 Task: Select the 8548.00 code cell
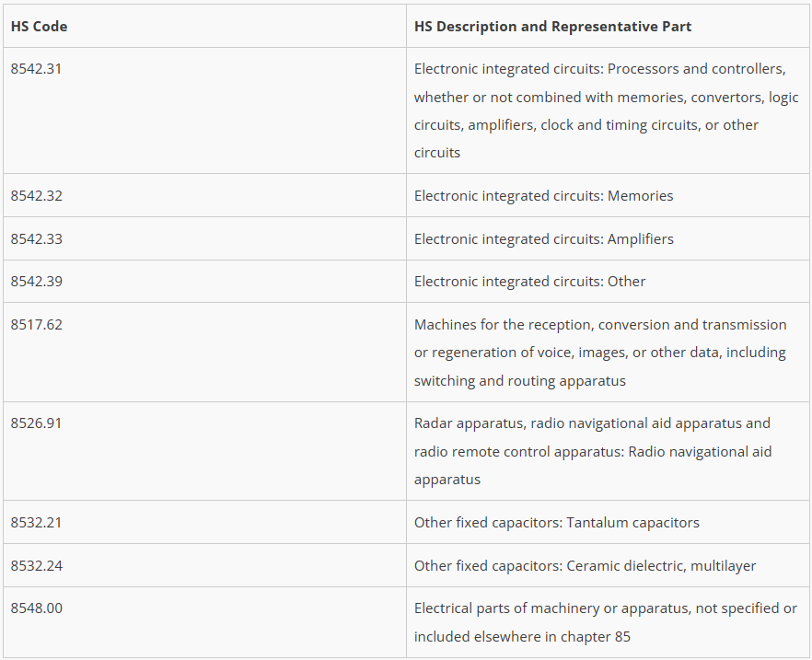point(37,608)
